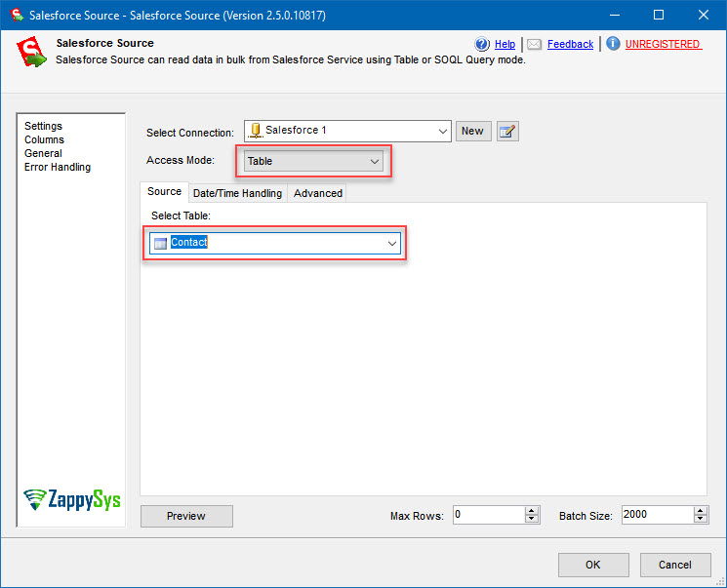Decrease Max Rows with the down arrow
727x588 pixels.
(x=532, y=519)
